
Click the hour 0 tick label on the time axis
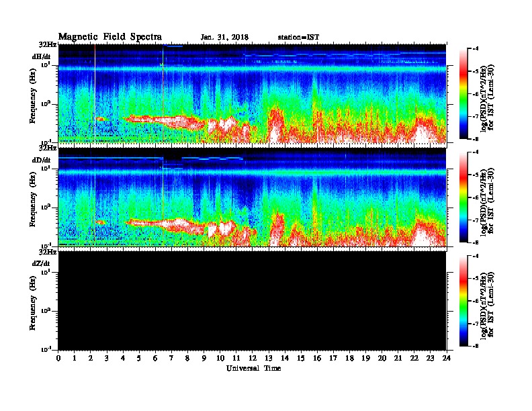tap(58, 358)
